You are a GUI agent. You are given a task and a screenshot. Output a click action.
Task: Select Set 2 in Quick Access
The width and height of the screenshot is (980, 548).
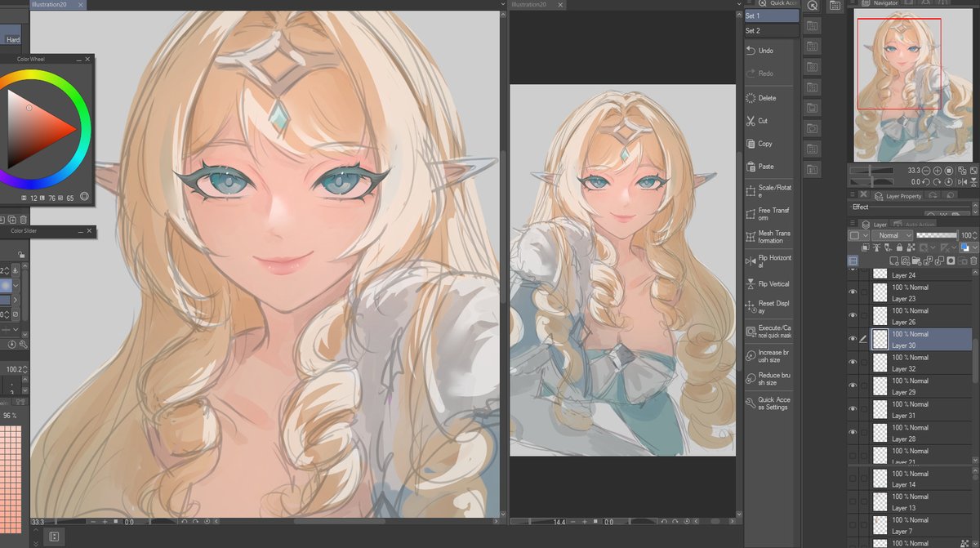(771, 30)
